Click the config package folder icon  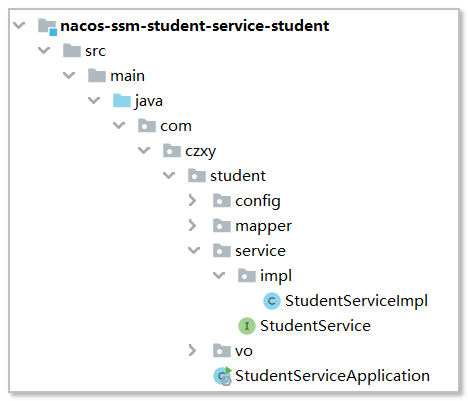[222, 201]
